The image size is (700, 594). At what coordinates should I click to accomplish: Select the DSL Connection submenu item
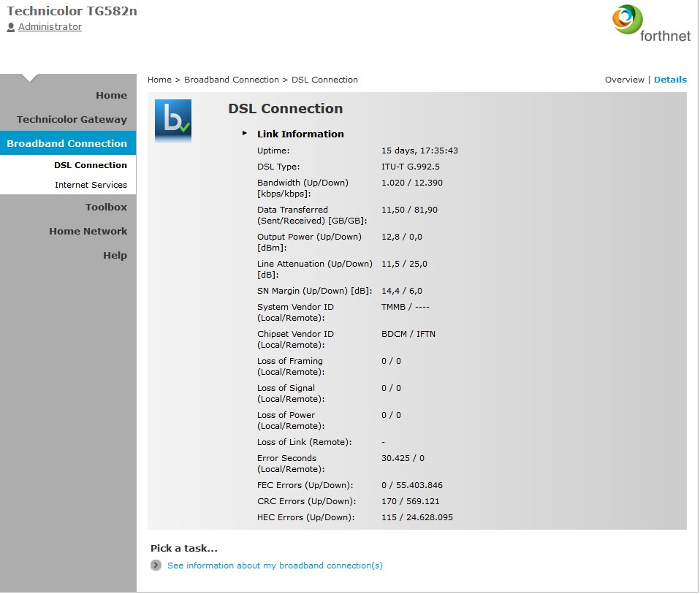pos(91,165)
